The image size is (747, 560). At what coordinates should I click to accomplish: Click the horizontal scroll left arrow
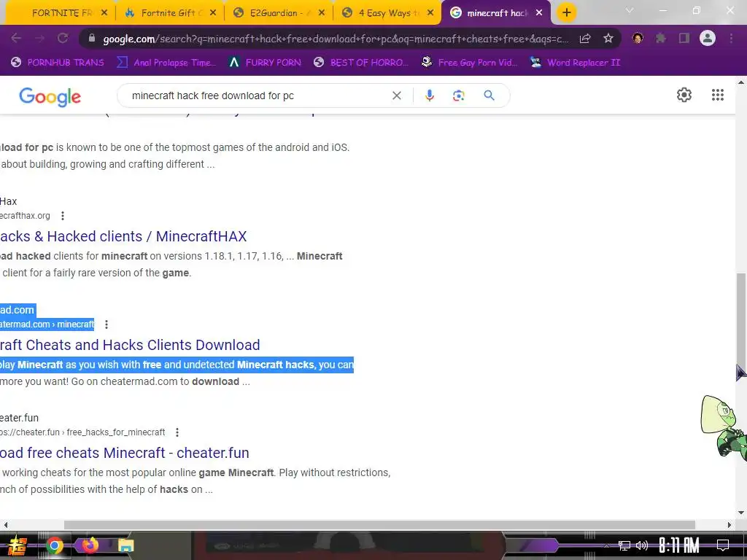5,525
